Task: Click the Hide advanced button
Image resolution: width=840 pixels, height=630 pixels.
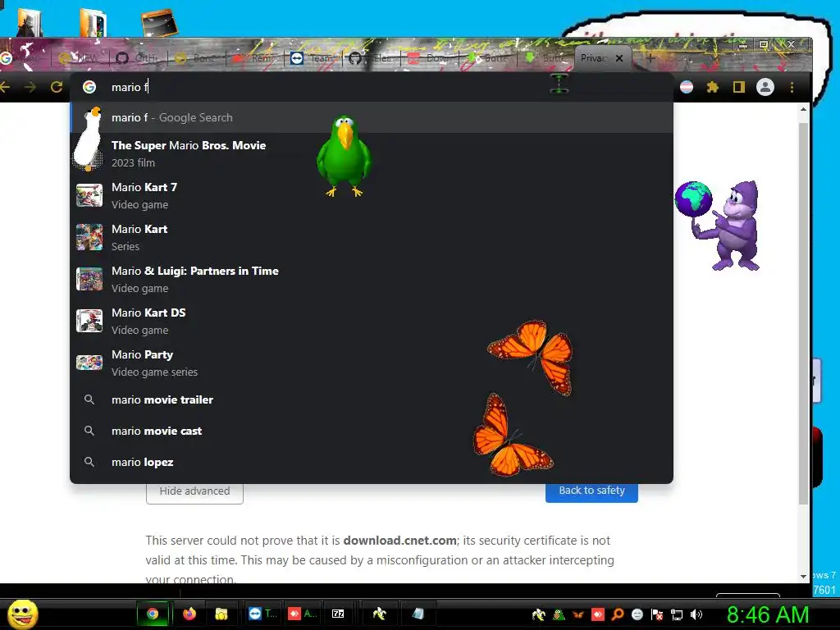Action: click(194, 491)
